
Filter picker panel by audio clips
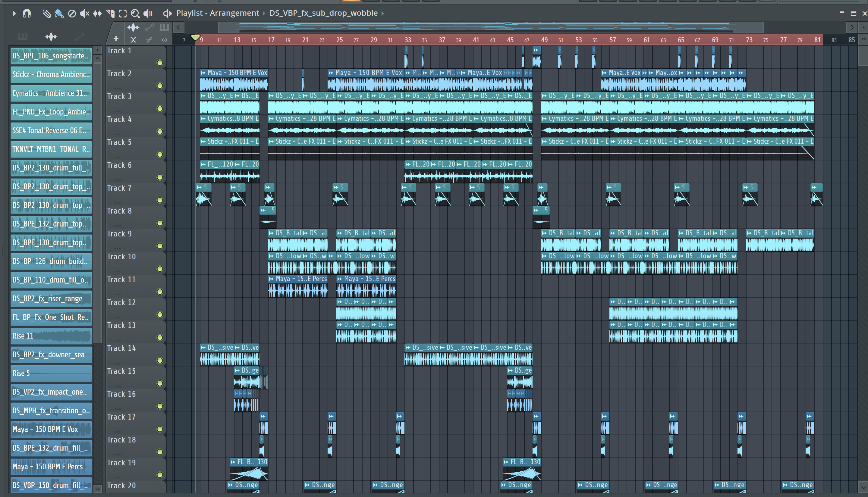[x=51, y=36]
